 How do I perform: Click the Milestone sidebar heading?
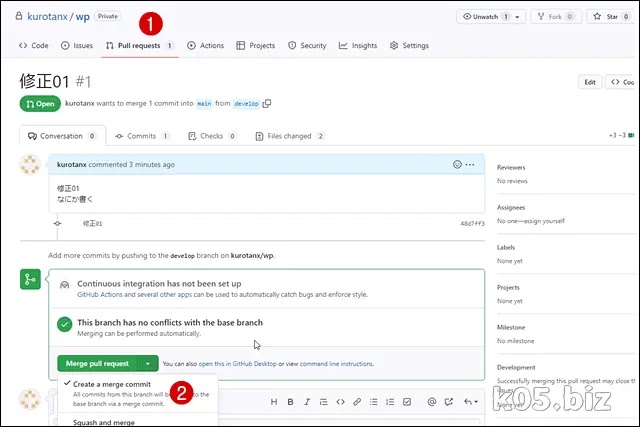tap(511, 327)
